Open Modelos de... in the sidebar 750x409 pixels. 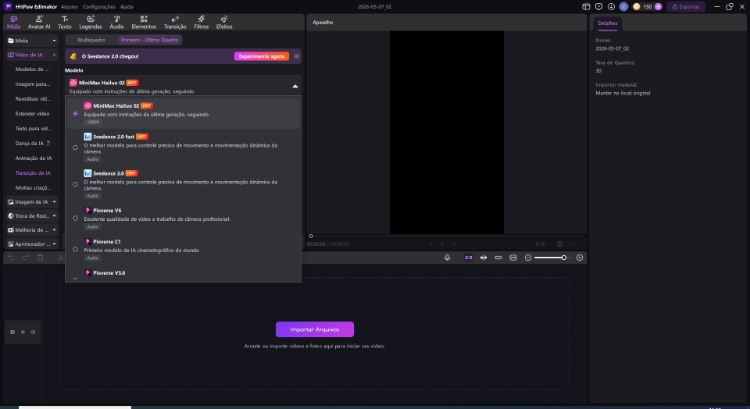click(x=32, y=69)
